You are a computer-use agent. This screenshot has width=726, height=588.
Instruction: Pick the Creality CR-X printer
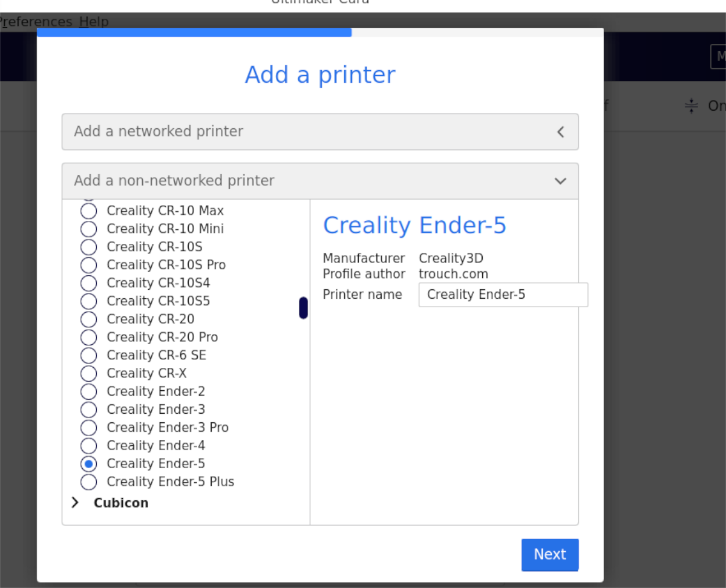point(89,374)
